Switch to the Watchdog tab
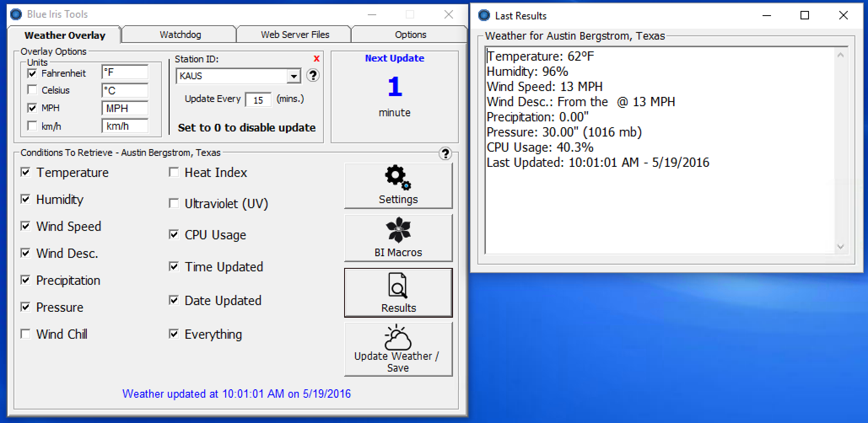868x423 pixels. point(180,35)
